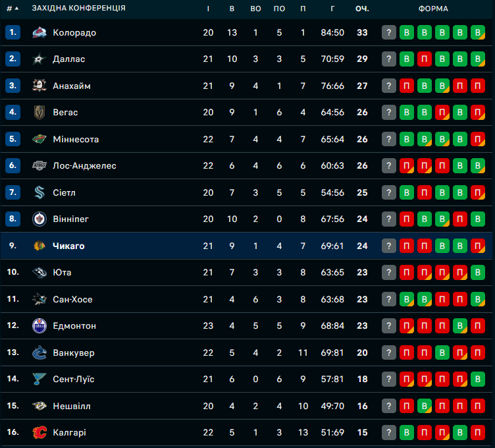The height and width of the screenshot is (448, 495).
Task: Click the Anaheim Ducks team logo
Action: [x=39, y=86]
